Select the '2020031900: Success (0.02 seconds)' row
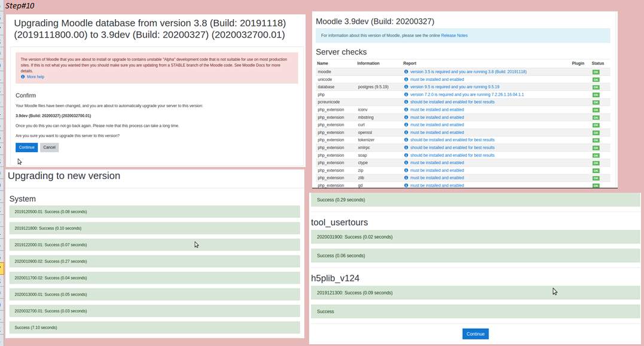This screenshot has height=346, width=644. tap(475, 236)
